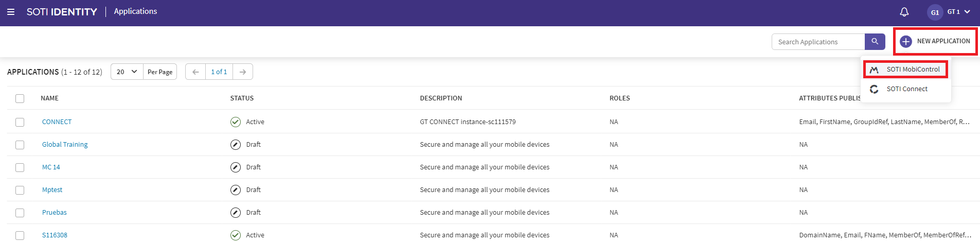
Task: Click the Draft status icon for Mptest
Action: (236, 190)
